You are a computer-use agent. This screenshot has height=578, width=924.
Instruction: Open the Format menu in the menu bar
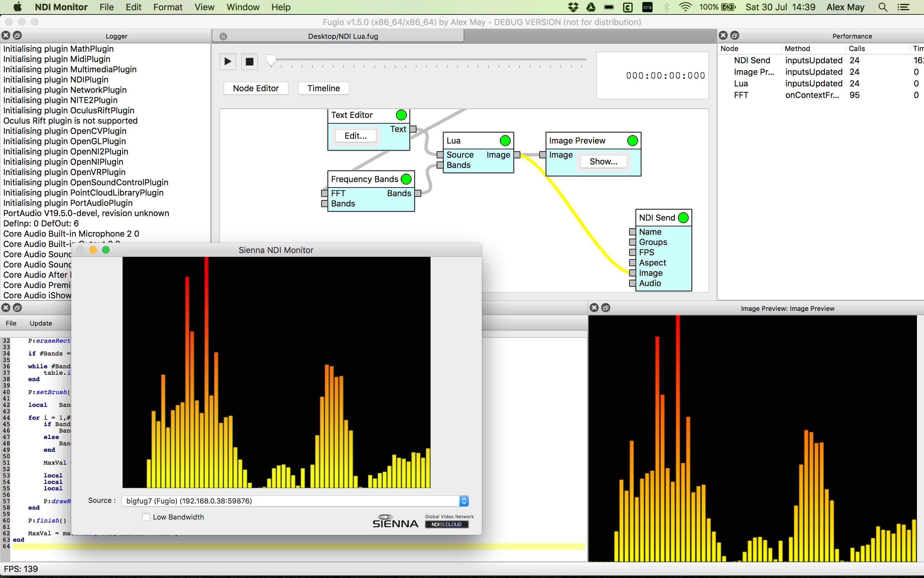pos(167,7)
